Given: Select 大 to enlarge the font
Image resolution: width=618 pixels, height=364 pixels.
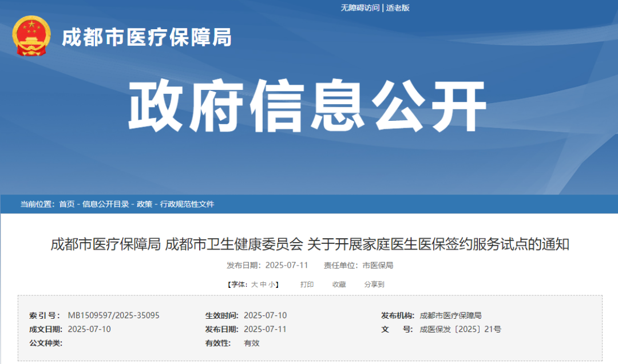Looking at the screenshot, I should click(255, 284).
